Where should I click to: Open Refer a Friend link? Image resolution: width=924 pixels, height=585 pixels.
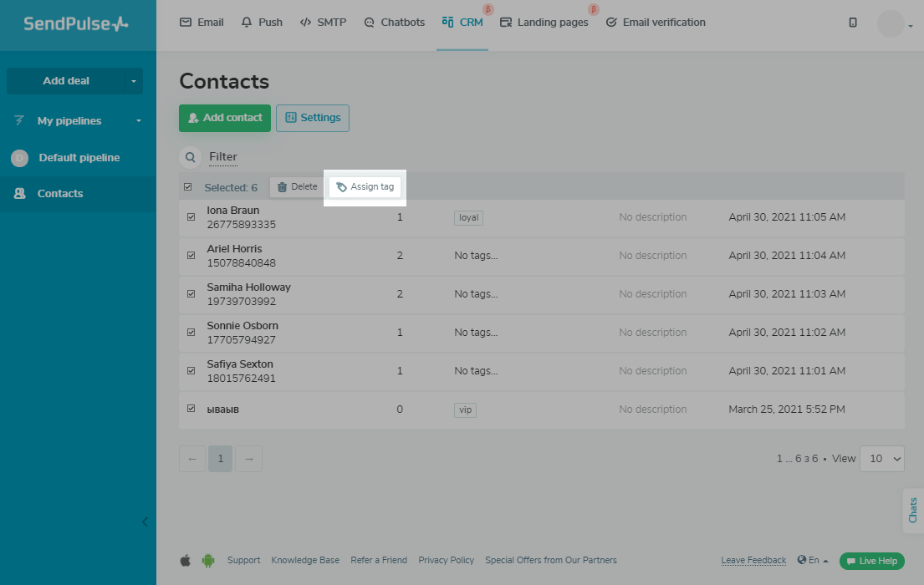click(379, 560)
